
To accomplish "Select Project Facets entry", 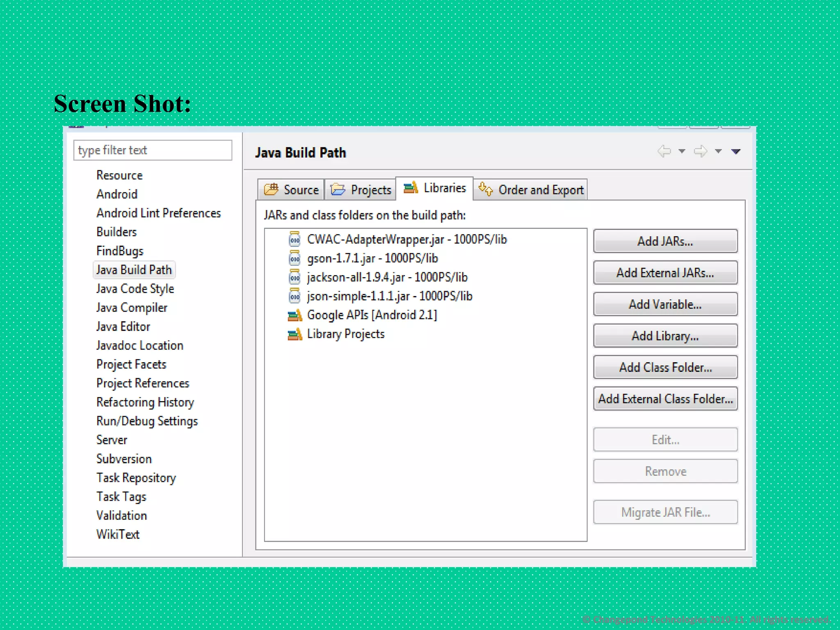I will pyautogui.click(x=131, y=364).
